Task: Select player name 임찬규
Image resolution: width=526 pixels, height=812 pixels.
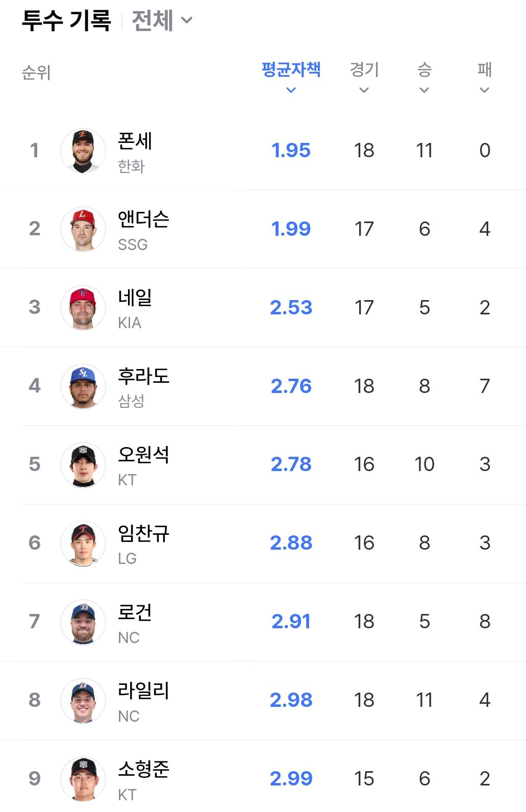Action: point(143,533)
